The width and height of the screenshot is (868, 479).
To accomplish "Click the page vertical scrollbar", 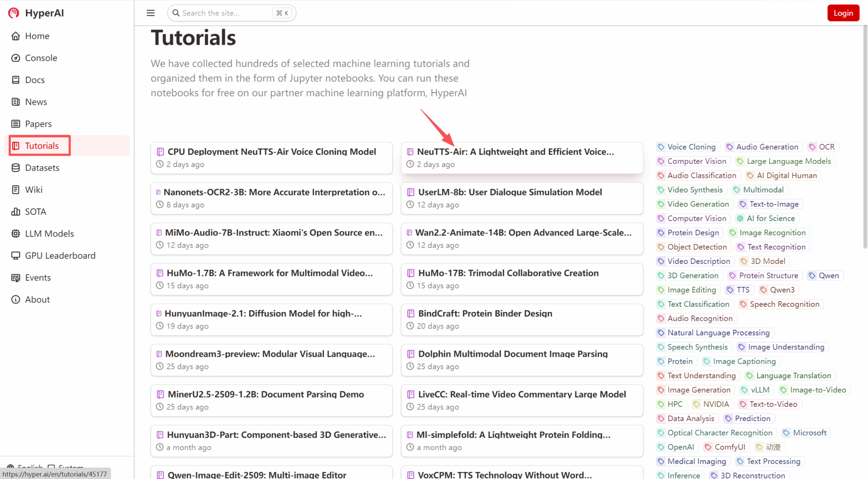I will [865, 136].
